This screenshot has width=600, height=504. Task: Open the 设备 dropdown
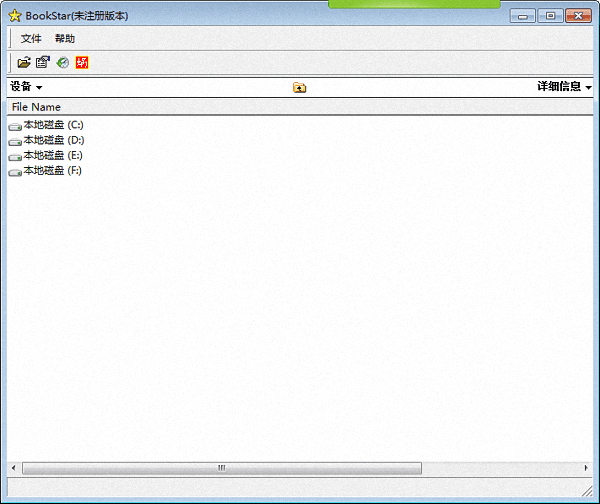(x=26, y=87)
